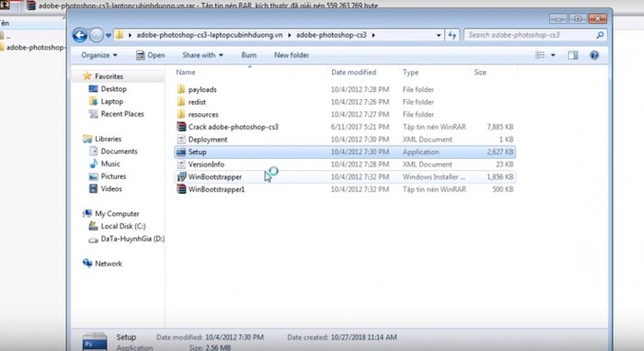Open Help with question mark icon
This screenshot has width=644, height=351.
tap(594, 55)
